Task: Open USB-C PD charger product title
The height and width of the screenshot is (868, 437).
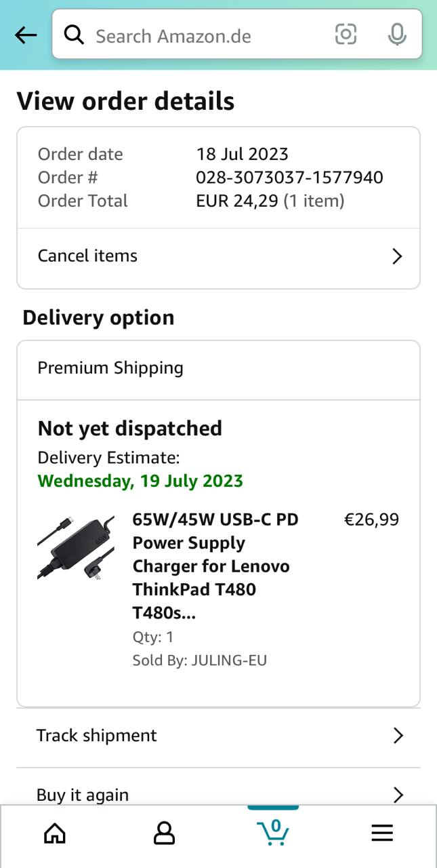Action: click(x=215, y=566)
